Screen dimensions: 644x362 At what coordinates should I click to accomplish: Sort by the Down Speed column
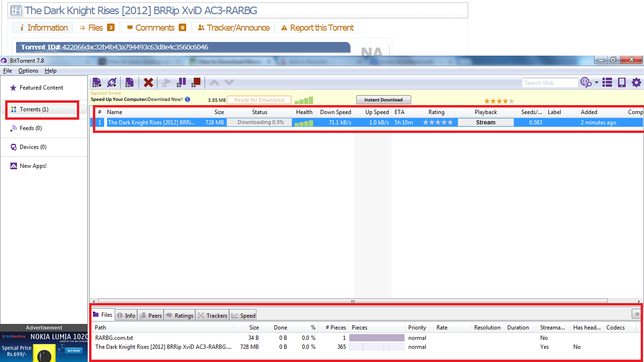pyautogui.click(x=335, y=112)
